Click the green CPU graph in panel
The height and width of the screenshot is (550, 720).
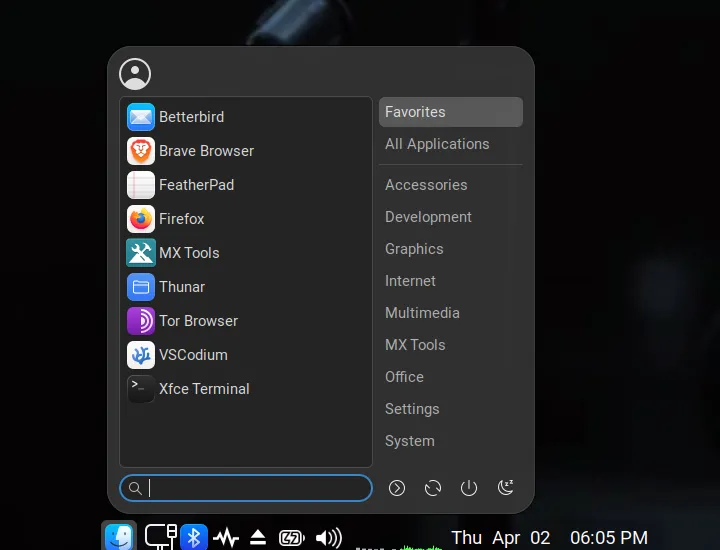[419, 547]
